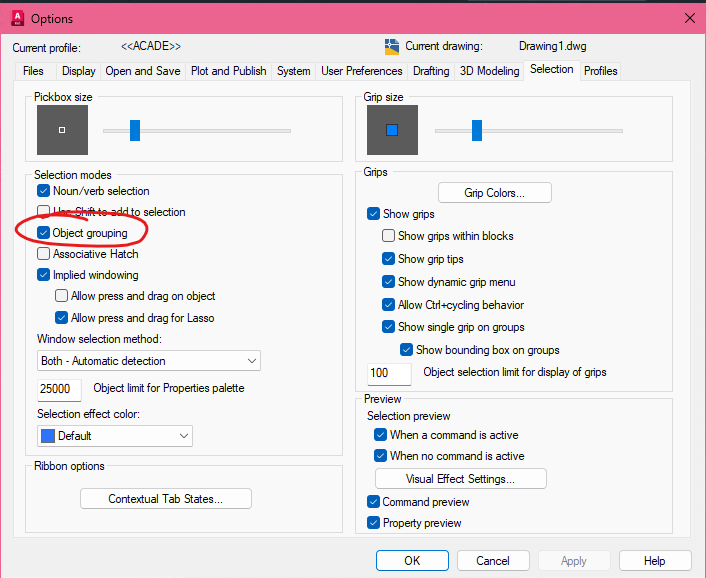706x578 pixels.
Task: Toggle When no command is active checkbox
Action: click(x=380, y=456)
